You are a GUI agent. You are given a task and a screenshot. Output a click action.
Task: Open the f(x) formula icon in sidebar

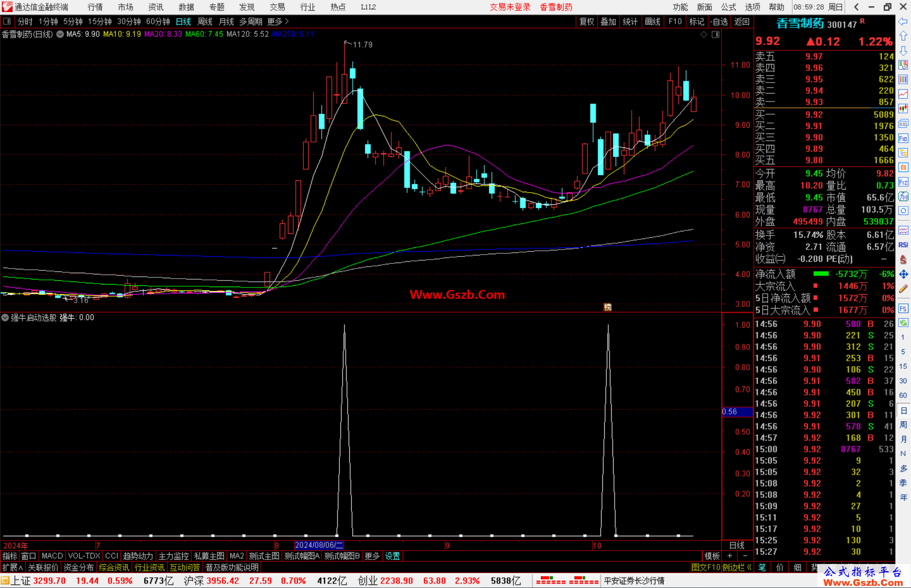click(x=903, y=196)
